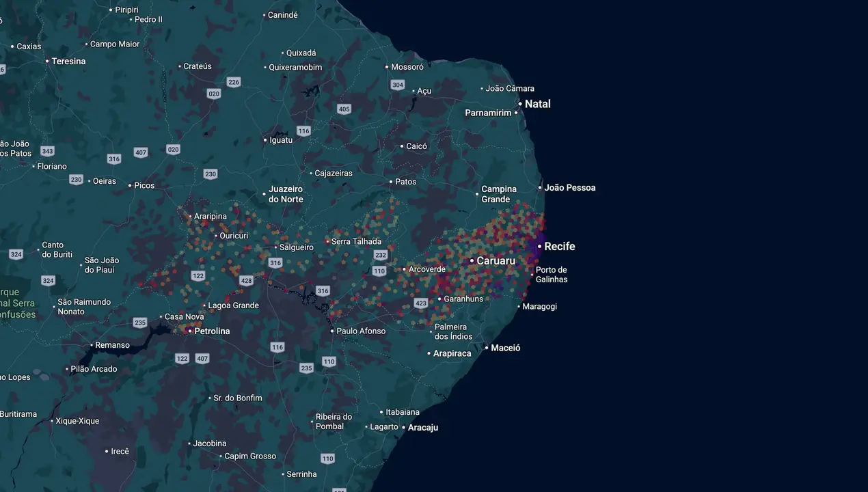Viewport: 868px width, 492px height.
Task: Select the Teresina city label
Action: [x=69, y=61]
